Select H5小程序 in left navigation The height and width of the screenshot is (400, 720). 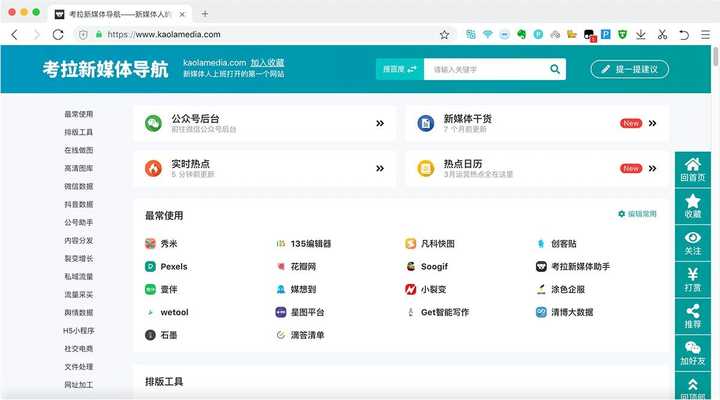tap(79, 331)
